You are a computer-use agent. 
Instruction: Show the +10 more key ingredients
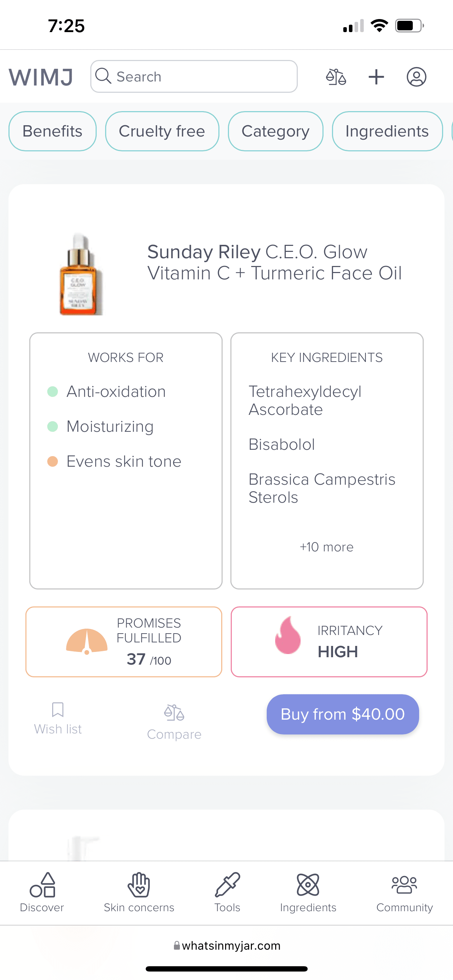326,547
